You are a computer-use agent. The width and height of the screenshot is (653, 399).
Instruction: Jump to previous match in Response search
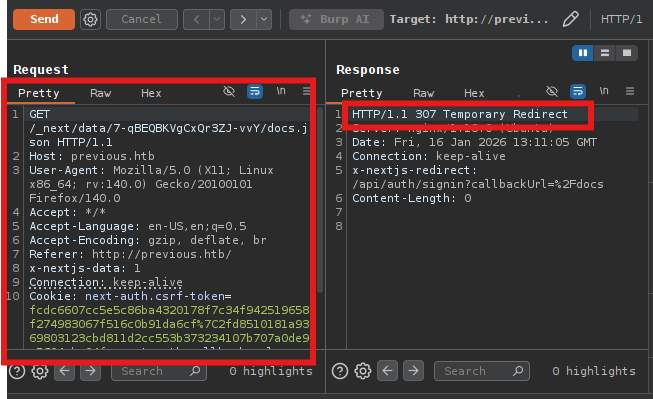click(387, 371)
